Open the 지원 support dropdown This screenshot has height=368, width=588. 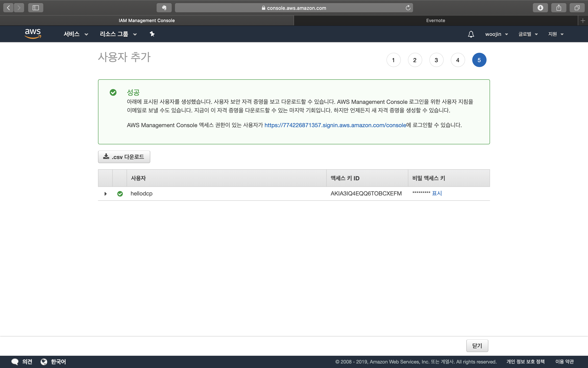[x=556, y=34]
